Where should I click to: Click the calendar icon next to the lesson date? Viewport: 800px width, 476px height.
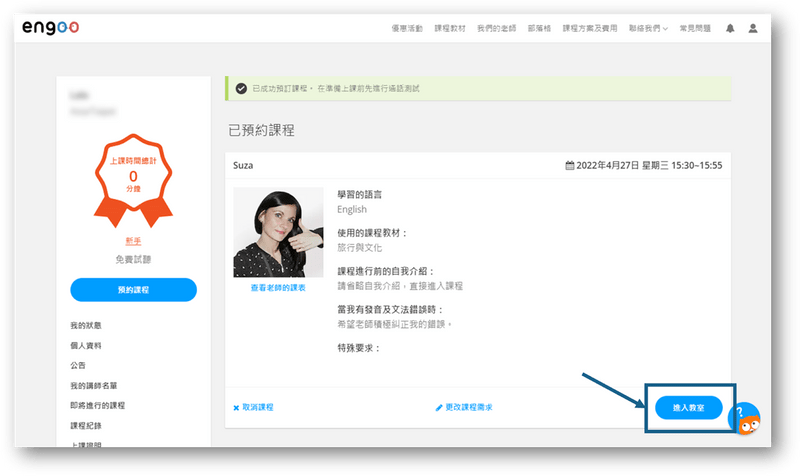tap(570, 165)
